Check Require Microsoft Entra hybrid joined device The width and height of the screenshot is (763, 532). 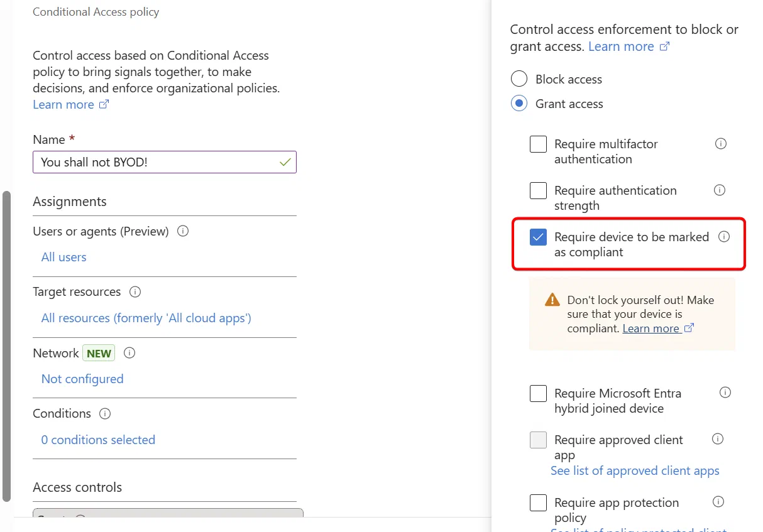[538, 393]
